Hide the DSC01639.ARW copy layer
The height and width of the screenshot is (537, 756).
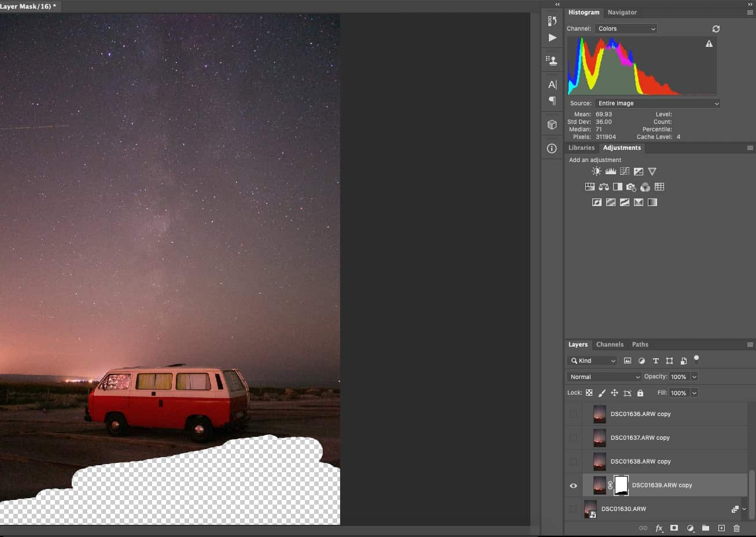click(x=573, y=485)
